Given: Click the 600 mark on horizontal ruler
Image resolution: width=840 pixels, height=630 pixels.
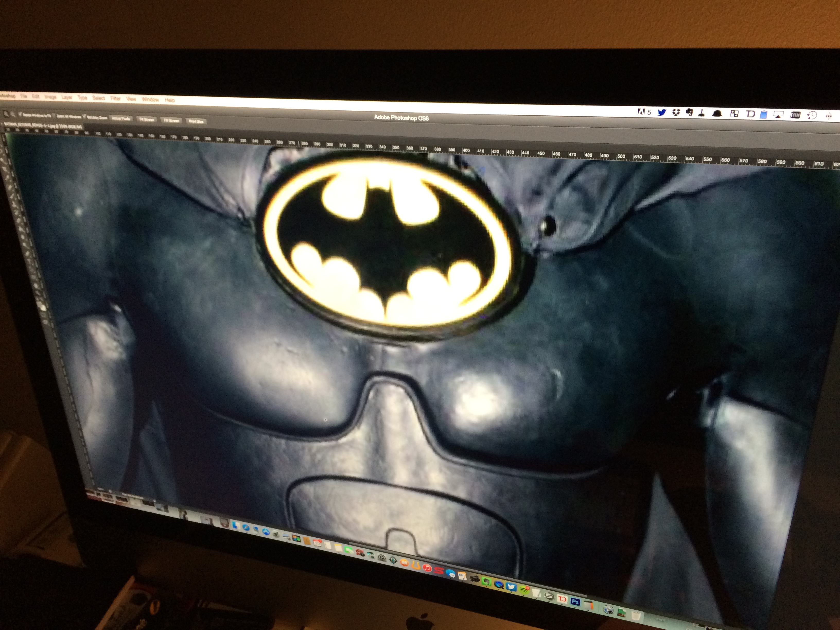Looking at the screenshot, I should point(800,163).
